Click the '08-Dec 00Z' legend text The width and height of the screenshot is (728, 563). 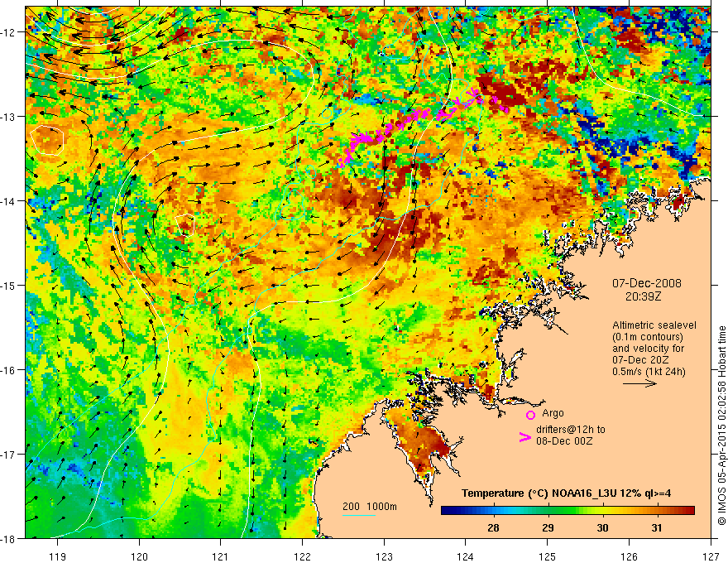pos(564,441)
